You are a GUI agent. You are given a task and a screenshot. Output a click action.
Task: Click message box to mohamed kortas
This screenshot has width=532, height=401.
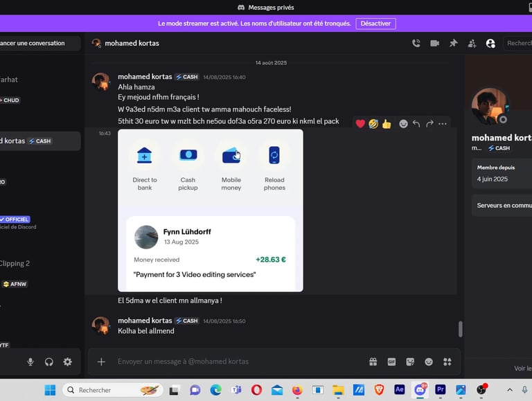238,362
